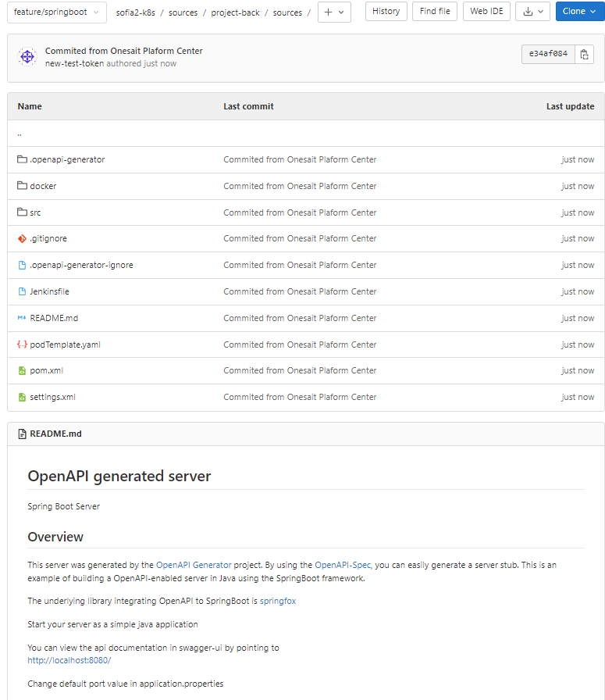This screenshot has width=605, height=700.
Task: Open the .gitignore file
Action: (x=48, y=238)
